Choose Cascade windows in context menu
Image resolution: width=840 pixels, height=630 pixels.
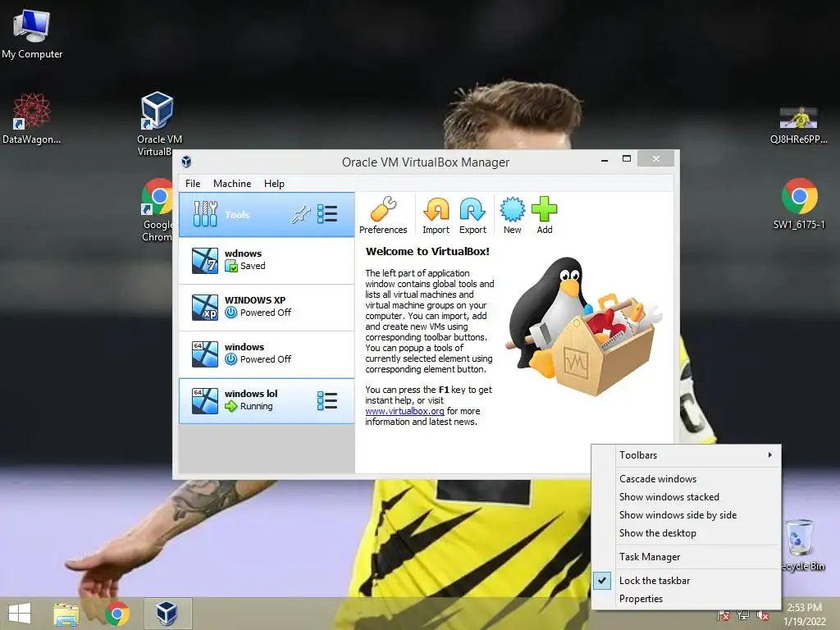(x=686, y=479)
